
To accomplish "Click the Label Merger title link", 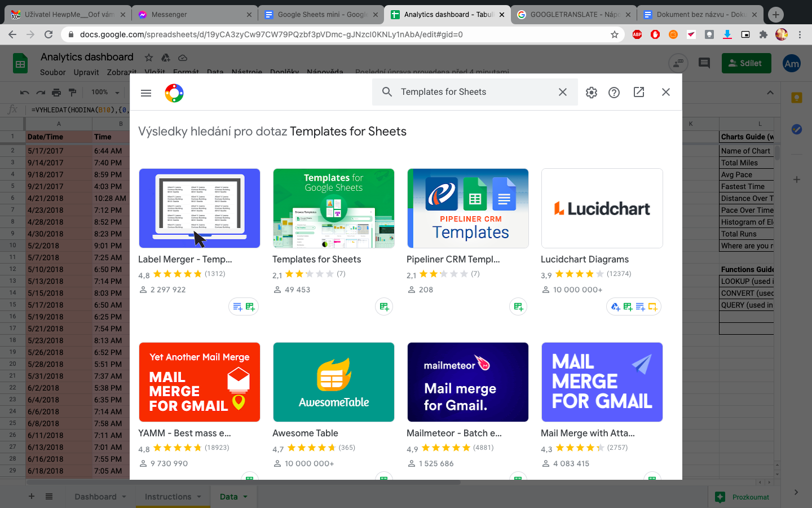I will (x=186, y=259).
